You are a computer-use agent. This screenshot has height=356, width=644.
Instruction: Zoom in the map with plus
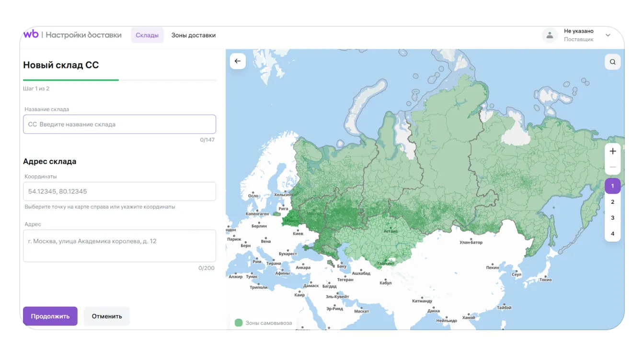(612, 151)
